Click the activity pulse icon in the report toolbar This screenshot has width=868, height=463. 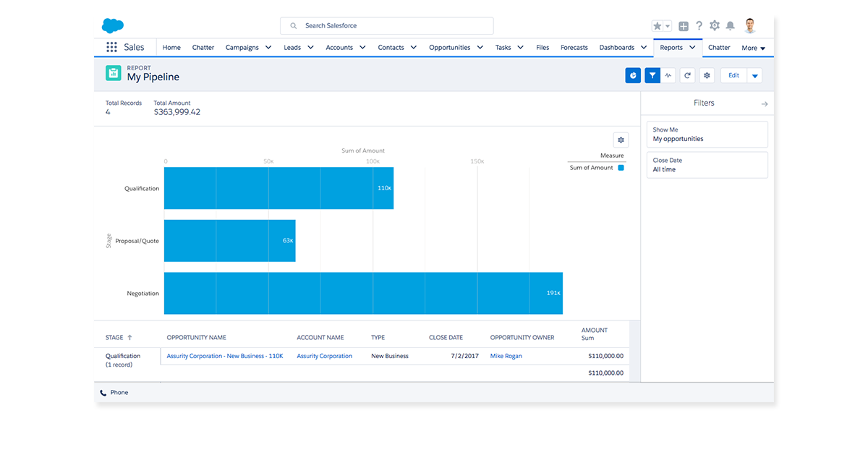[669, 75]
